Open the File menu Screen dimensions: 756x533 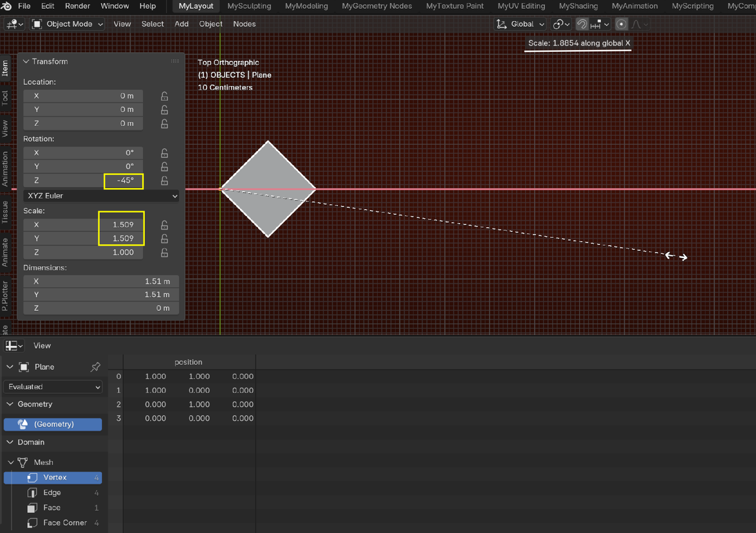pyautogui.click(x=24, y=6)
